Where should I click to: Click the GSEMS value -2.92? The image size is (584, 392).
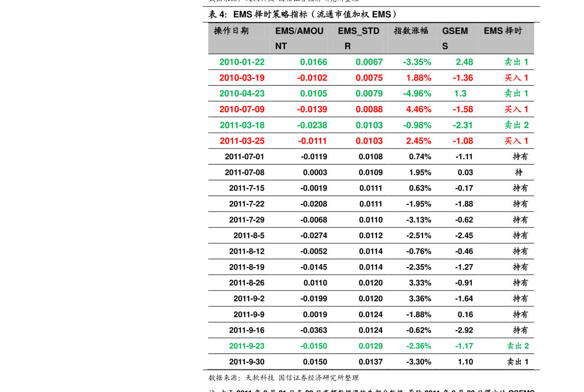point(464,330)
